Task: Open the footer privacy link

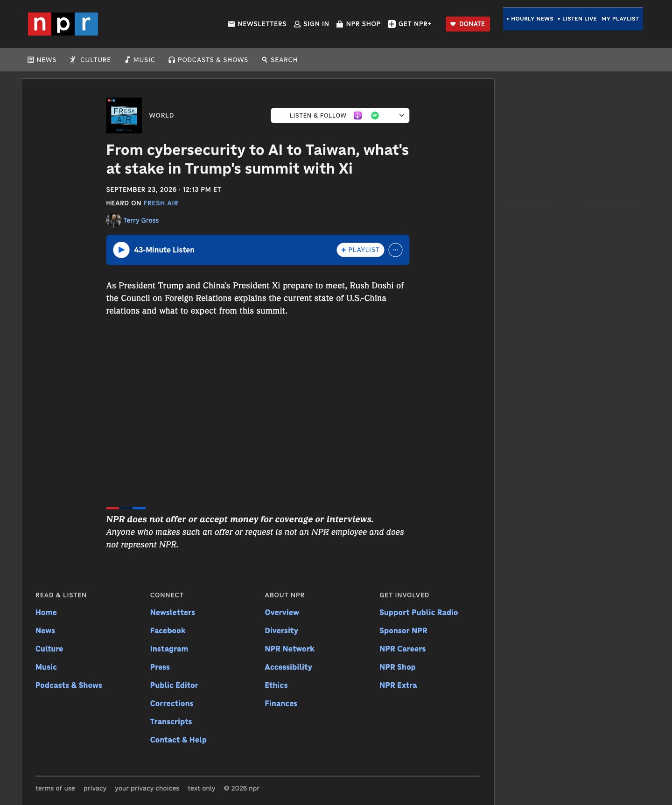Action: [95, 788]
